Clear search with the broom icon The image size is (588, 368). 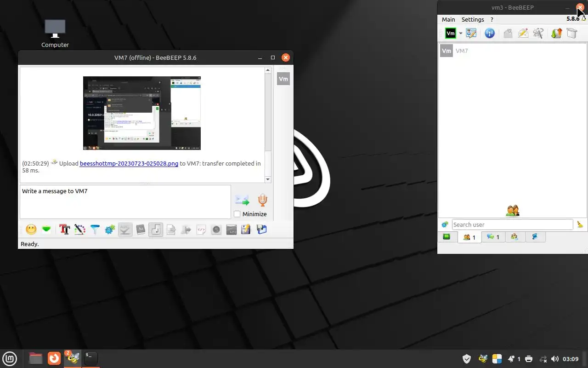coord(580,224)
